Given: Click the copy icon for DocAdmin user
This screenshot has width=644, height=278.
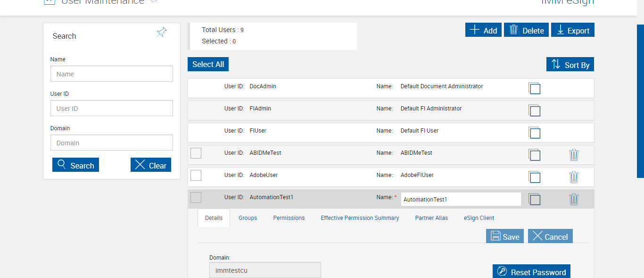Looking at the screenshot, I should [534, 88].
